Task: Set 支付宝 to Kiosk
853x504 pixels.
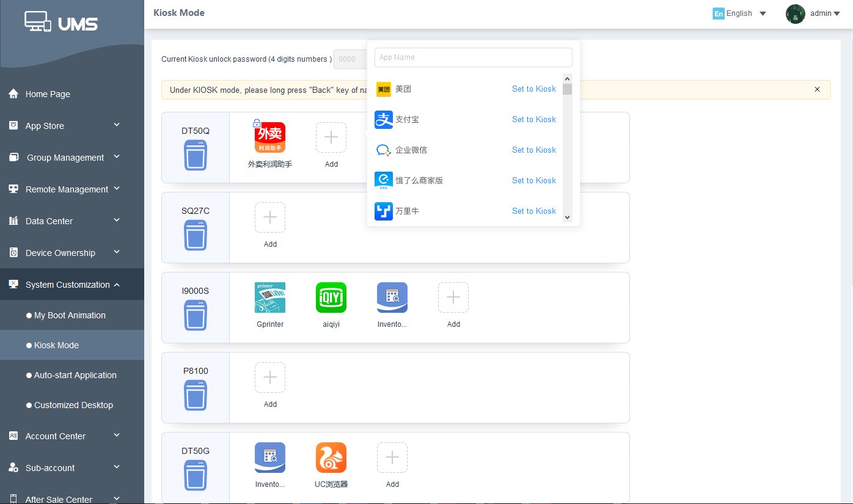Action: 534,120
